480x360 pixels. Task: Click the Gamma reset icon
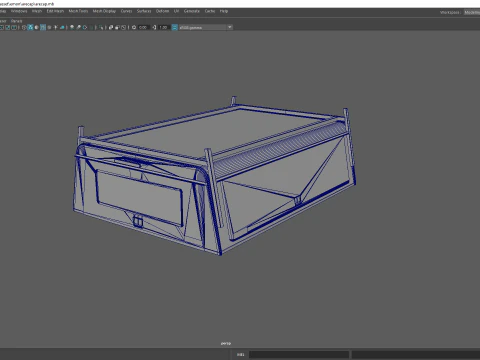point(154,27)
